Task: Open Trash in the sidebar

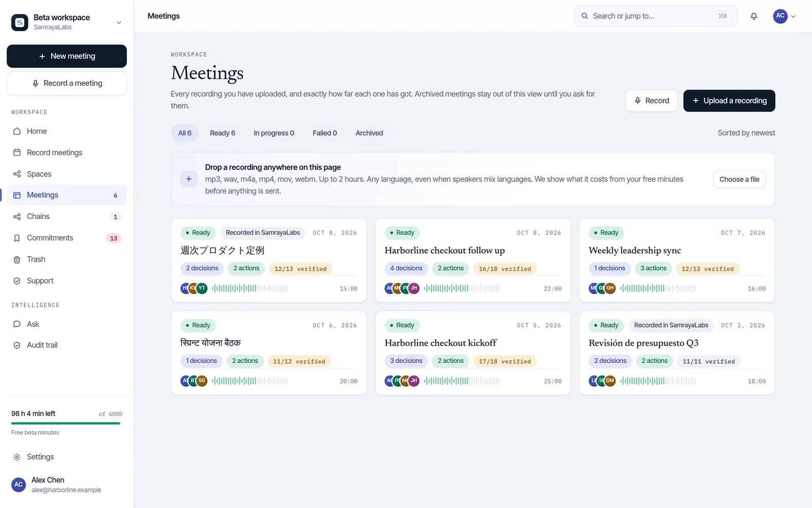Action: (x=66, y=259)
